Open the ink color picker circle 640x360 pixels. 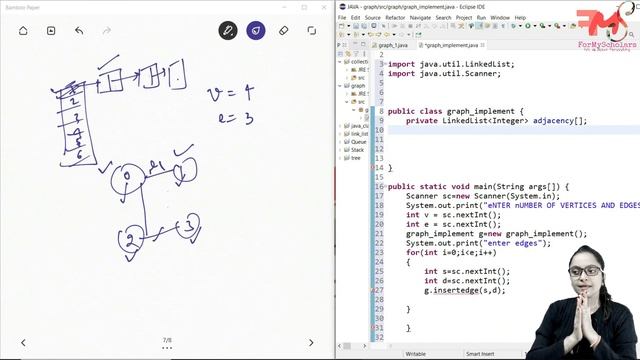(x=256, y=31)
